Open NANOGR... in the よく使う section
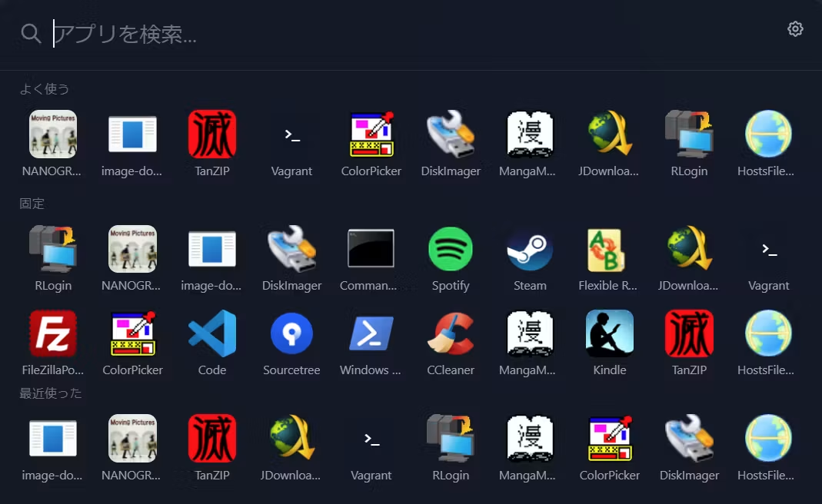 pos(52,144)
